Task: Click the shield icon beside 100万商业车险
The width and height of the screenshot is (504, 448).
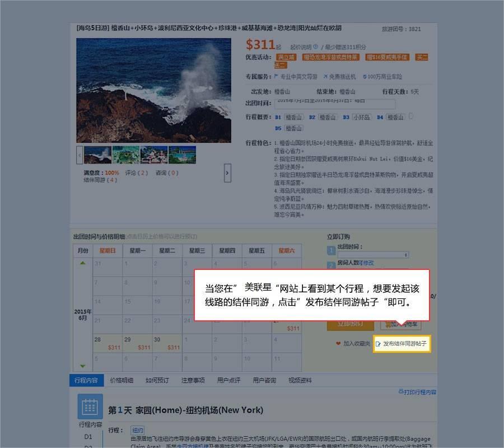Action: click(x=365, y=77)
